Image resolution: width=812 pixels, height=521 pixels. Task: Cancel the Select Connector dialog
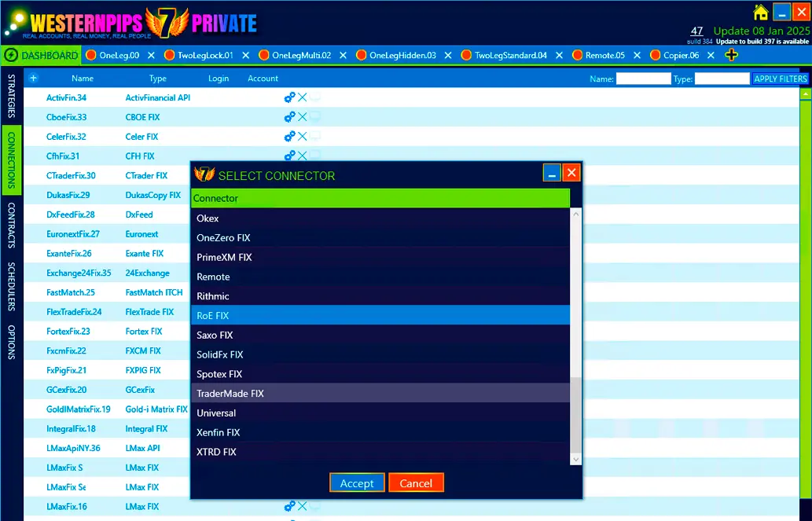coord(416,483)
